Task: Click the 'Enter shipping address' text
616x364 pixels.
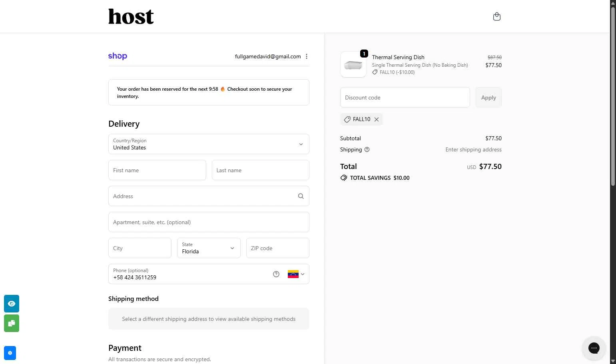Action: pos(474,149)
